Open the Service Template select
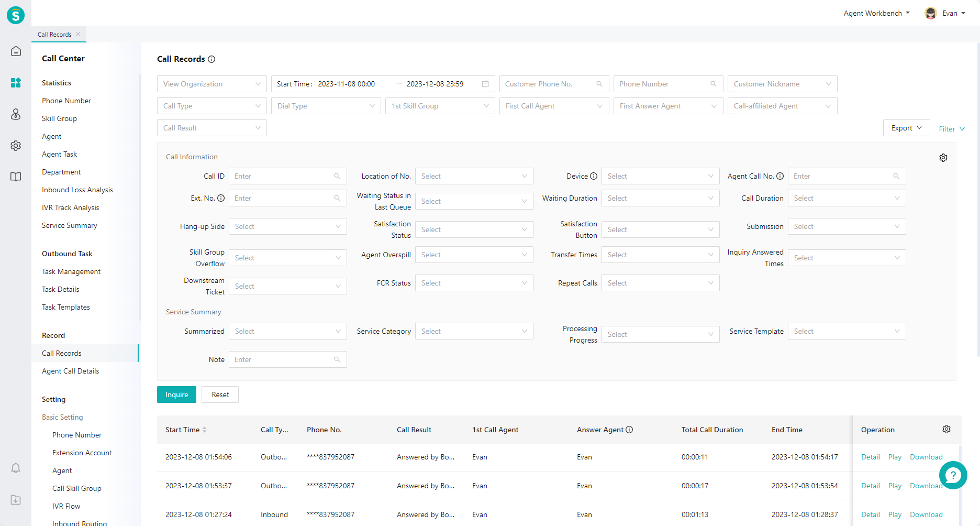This screenshot has width=980, height=526. tap(847, 331)
